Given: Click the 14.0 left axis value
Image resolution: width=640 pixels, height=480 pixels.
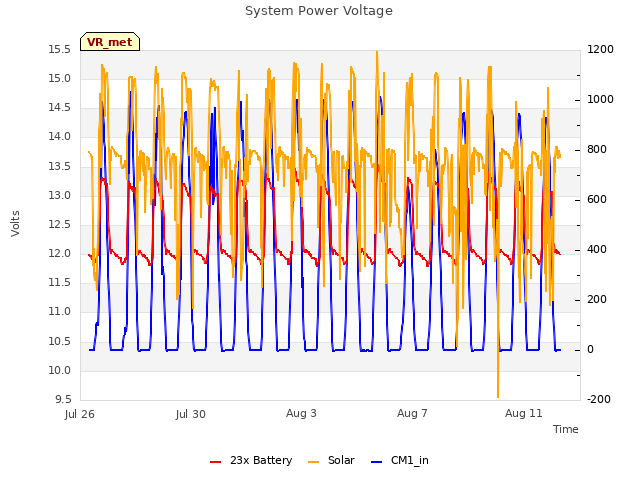Looking at the screenshot, I should 60,136.
